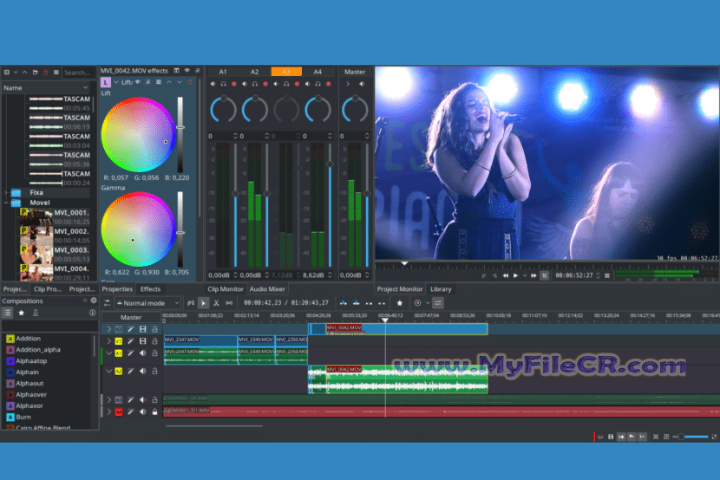Select MVI_0001 clip thumbnail in bin
The width and height of the screenshot is (720, 480).
pos(36,217)
